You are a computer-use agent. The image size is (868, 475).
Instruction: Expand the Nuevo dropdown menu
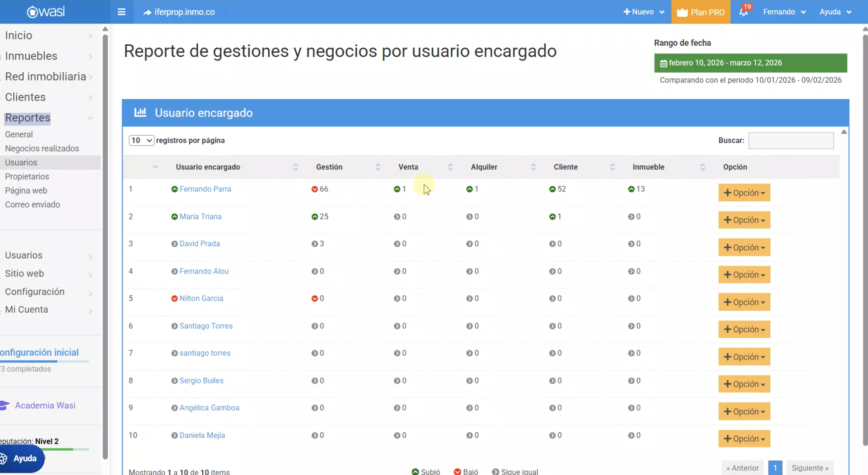point(644,12)
